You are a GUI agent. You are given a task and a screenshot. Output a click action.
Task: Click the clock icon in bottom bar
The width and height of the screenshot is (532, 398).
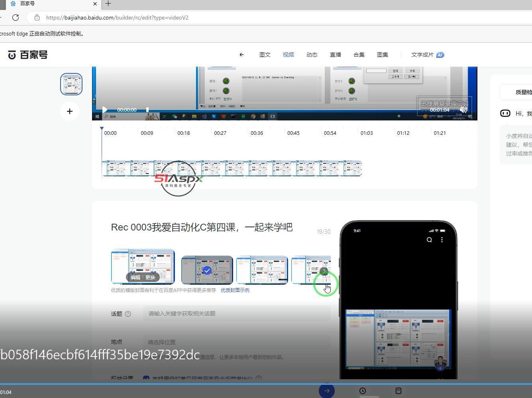[x=363, y=391]
